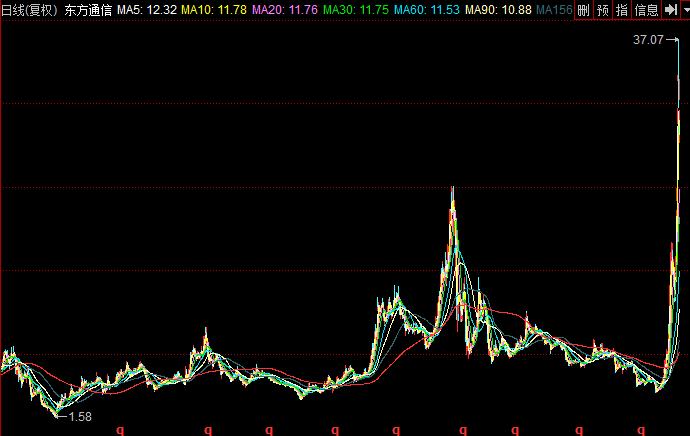The width and height of the screenshot is (690, 436).
Task: Select the cyan MA60 indicator label
Action: (427, 10)
